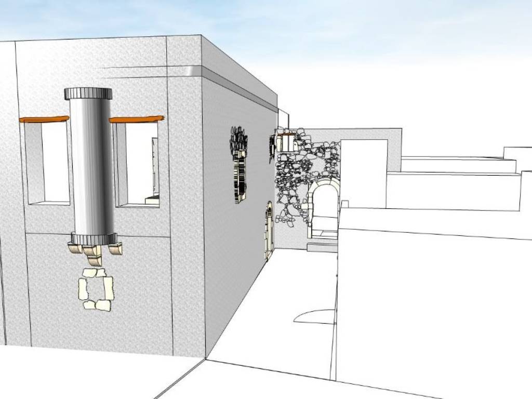532x399 pixels.
Task: Select the orange lintel right of the column
Action: pyautogui.click(x=136, y=119)
